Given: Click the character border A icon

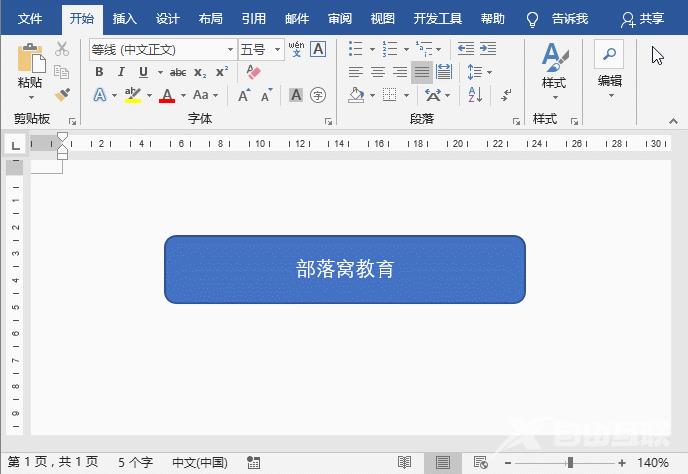Looking at the screenshot, I should click(318, 49).
